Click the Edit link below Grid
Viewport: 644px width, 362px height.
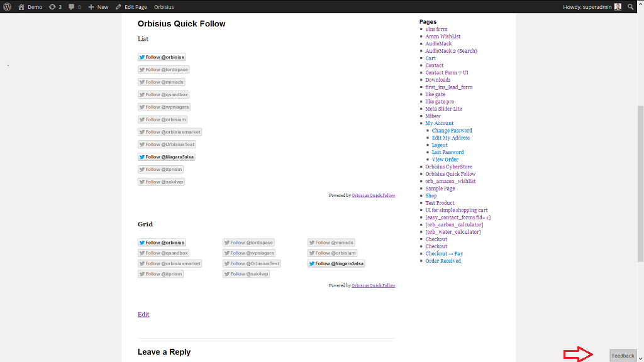coord(143,314)
